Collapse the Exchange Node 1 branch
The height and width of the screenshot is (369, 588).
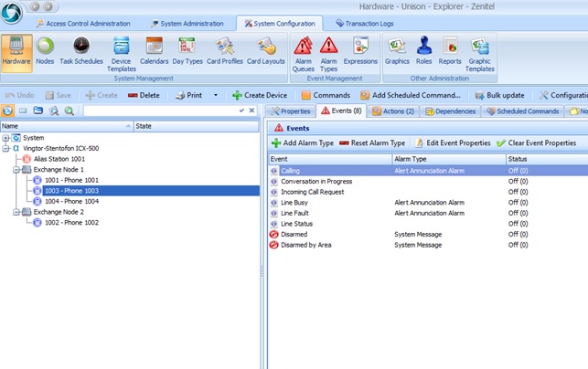[x=16, y=170]
